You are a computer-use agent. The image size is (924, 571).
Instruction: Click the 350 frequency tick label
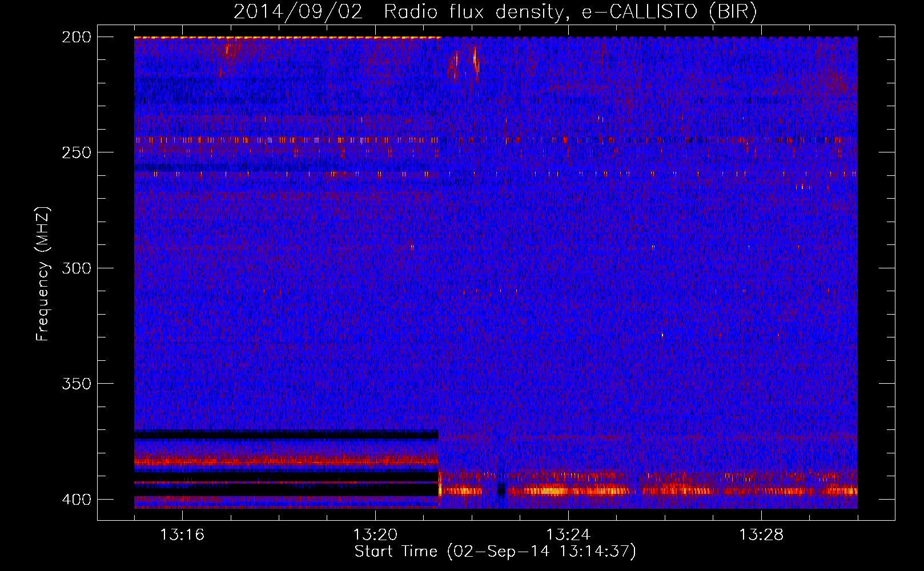tap(77, 383)
